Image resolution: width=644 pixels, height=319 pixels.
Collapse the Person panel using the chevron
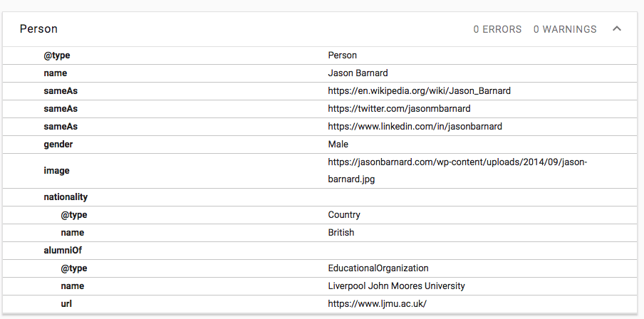(617, 29)
